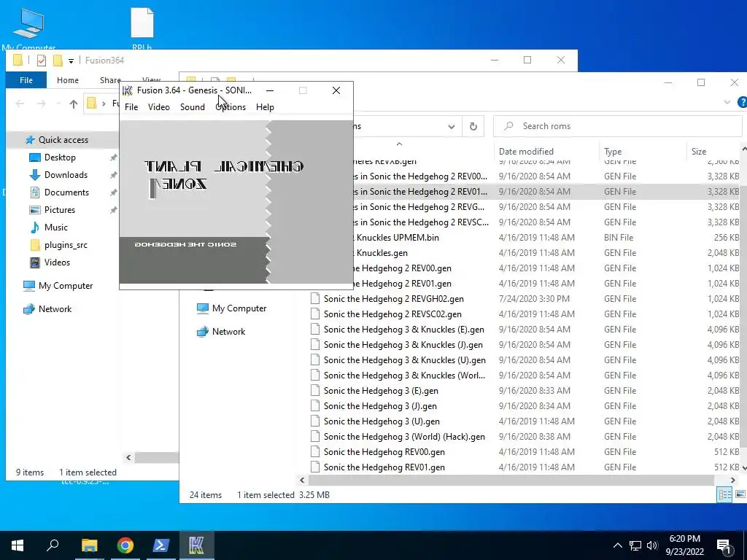Screen dimensions: 747x560
Task: Select Sonic the Hedgehog 3 & Knuckles (J).gen
Action: [x=403, y=345]
